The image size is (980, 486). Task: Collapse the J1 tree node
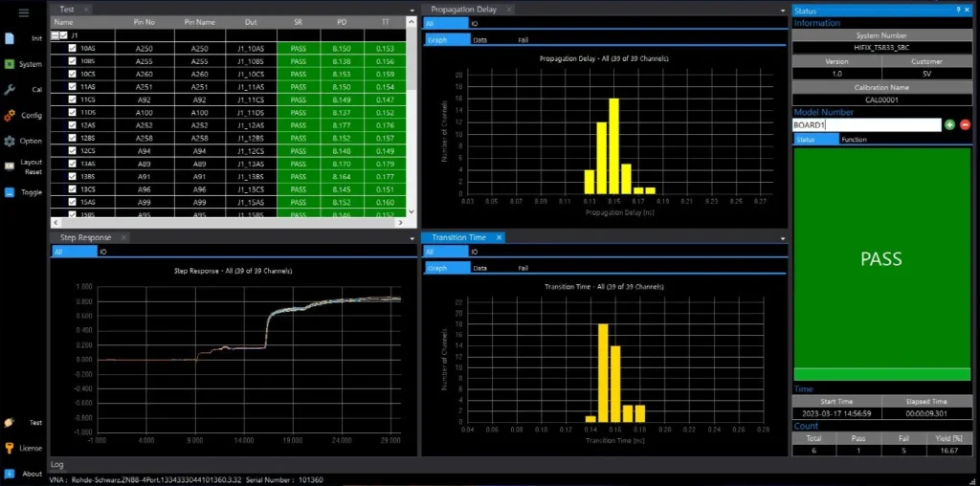tap(55, 34)
